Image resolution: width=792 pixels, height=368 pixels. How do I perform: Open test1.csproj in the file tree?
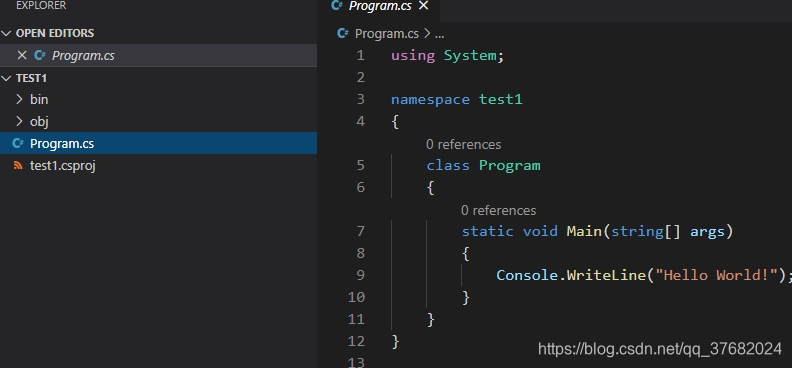[x=159, y=166]
